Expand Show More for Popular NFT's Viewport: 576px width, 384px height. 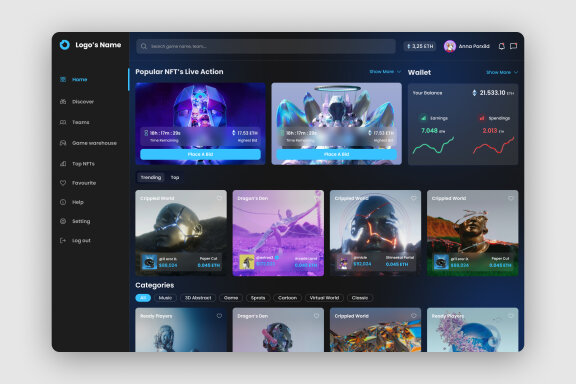tap(385, 72)
